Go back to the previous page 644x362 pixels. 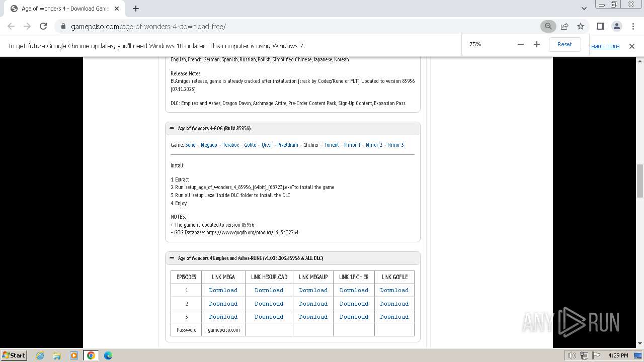pyautogui.click(x=11, y=26)
